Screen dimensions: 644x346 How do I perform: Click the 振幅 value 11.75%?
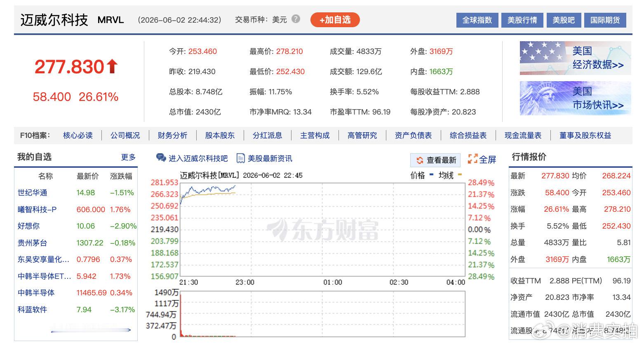tap(280, 92)
